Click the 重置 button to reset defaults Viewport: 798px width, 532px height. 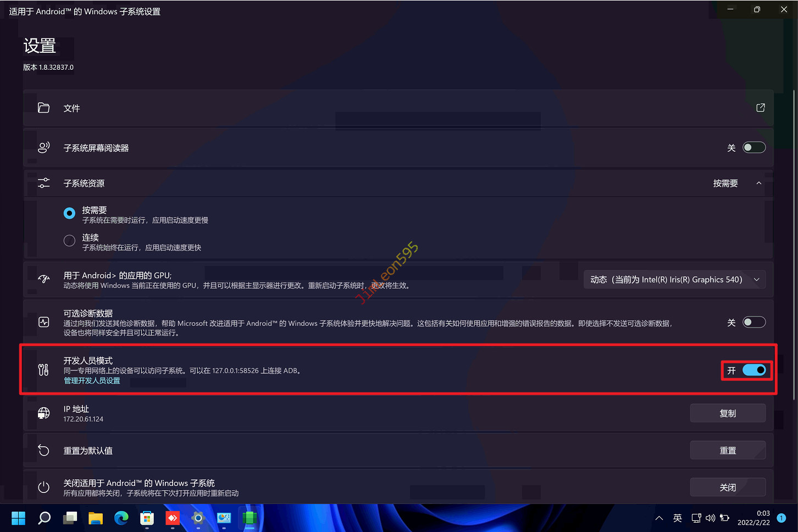click(x=727, y=450)
